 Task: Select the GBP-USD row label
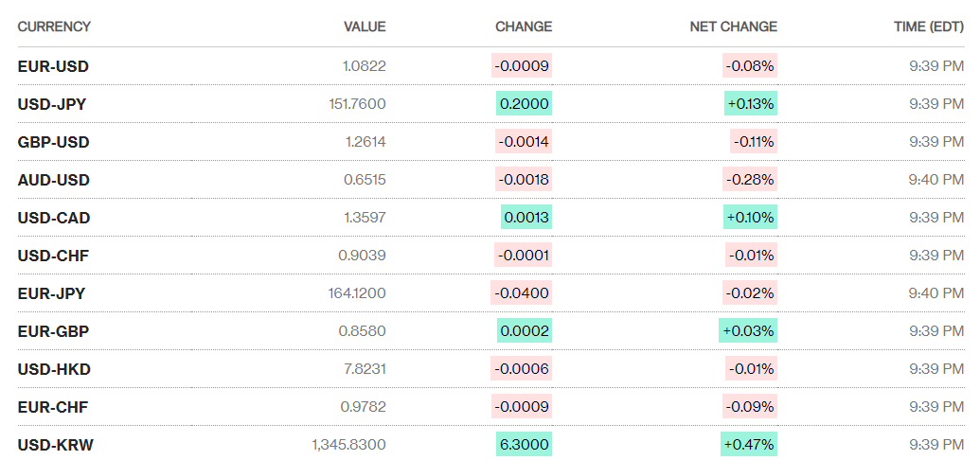point(53,142)
